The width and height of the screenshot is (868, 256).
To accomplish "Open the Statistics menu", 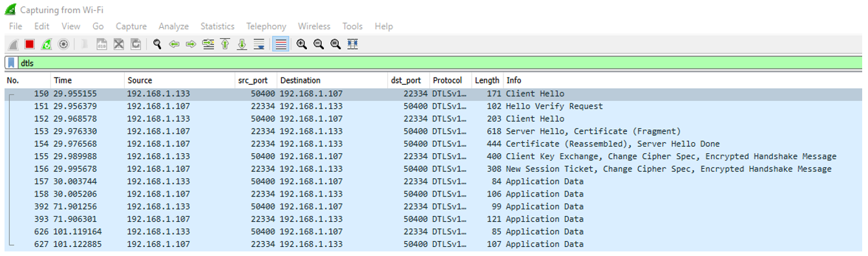I will 217,27.
